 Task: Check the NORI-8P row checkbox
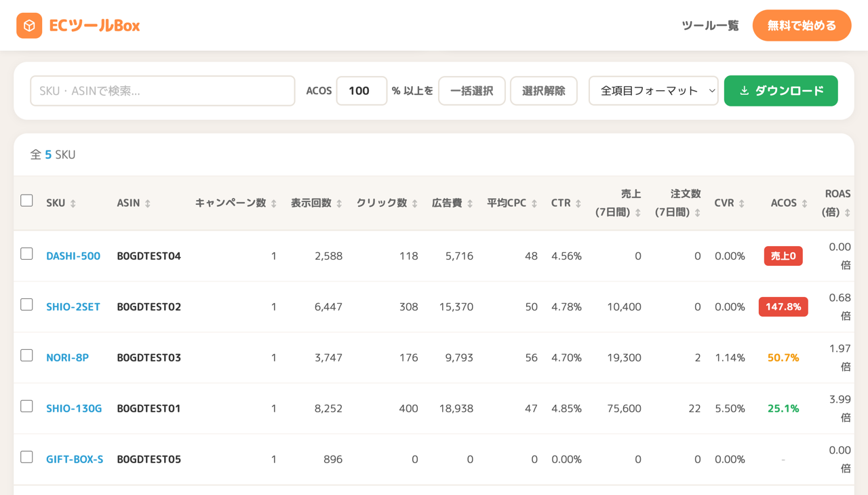[27, 355]
